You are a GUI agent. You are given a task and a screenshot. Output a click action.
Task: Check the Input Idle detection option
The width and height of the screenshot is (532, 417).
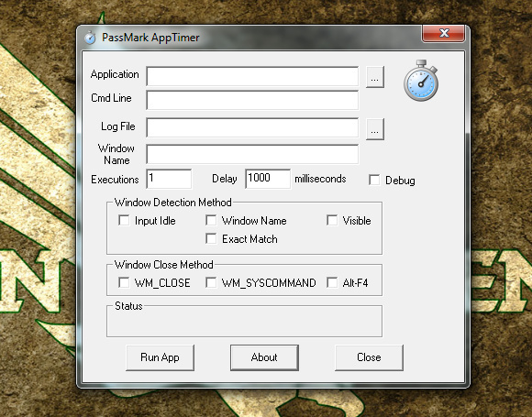coord(124,220)
